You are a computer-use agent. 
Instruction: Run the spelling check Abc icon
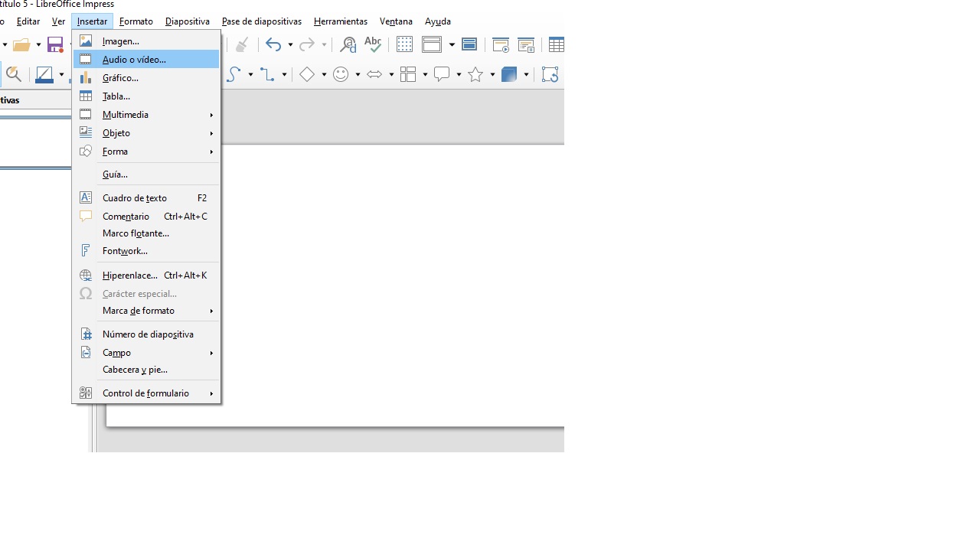click(373, 44)
